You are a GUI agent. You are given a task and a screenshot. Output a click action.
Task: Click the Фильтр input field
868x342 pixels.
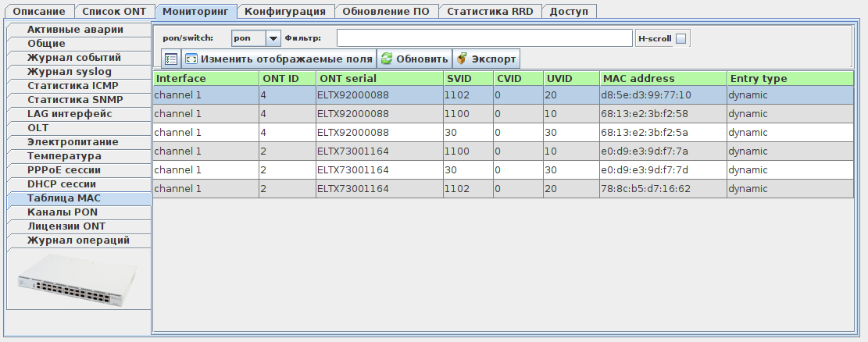pos(484,38)
